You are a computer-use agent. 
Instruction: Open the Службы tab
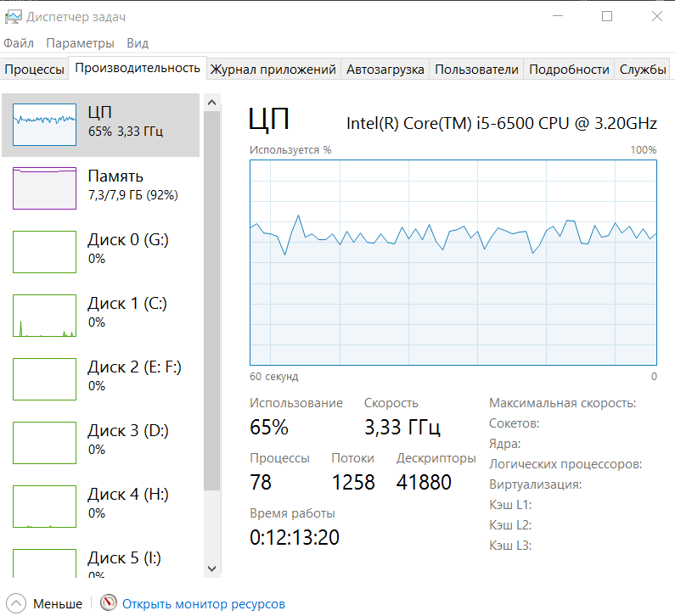coord(643,70)
